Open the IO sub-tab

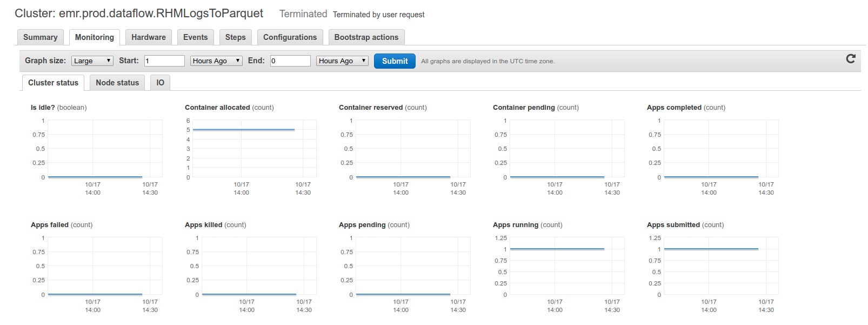coord(160,83)
